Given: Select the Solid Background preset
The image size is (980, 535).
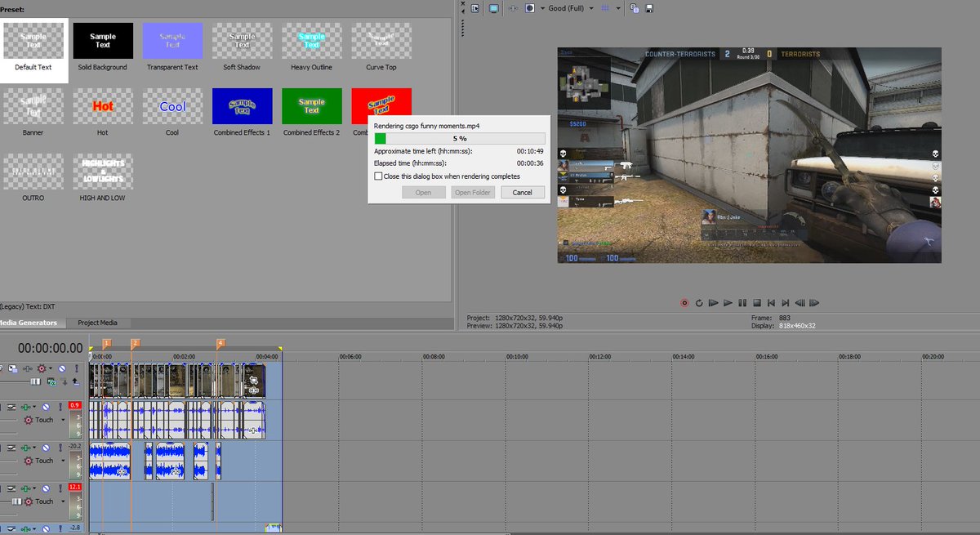Looking at the screenshot, I should point(103,47).
